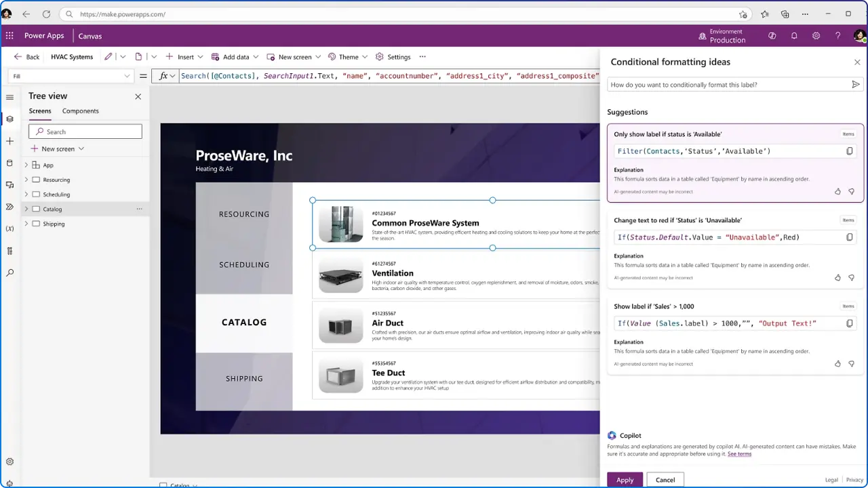This screenshot has height=488, width=868.
Task: Expand the Scheduling tree item
Action: click(x=26, y=195)
